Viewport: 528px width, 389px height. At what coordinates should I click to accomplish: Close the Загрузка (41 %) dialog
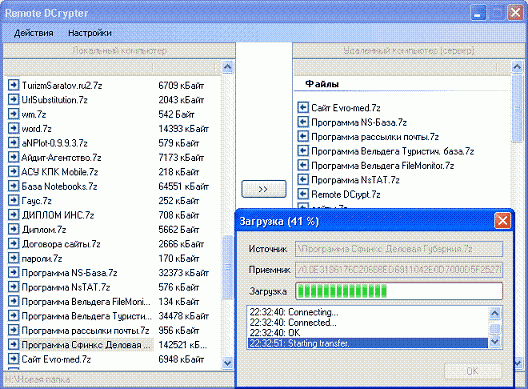coord(502,221)
